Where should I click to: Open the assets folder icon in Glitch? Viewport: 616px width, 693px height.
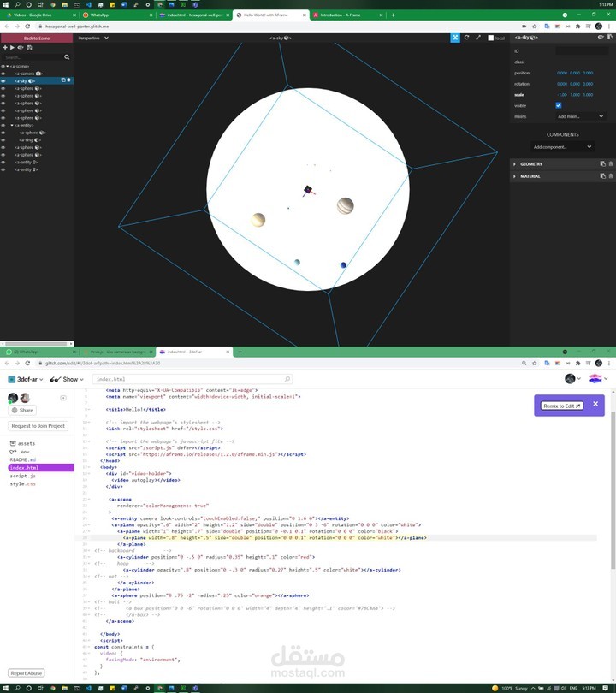coord(13,443)
